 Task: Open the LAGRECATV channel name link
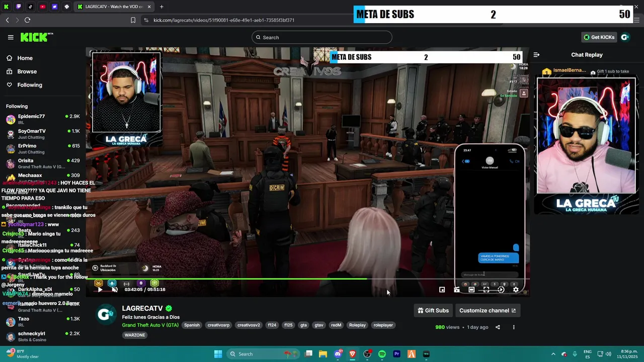142,308
